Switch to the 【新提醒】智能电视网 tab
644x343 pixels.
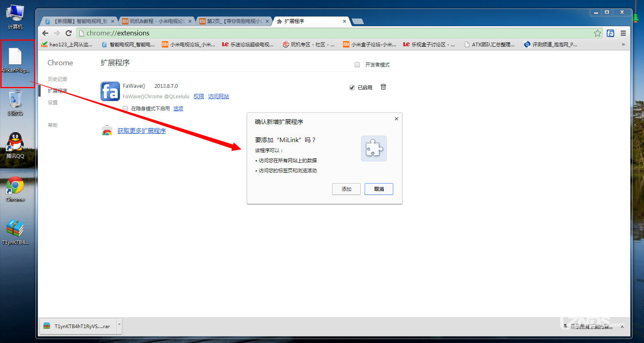(x=78, y=21)
